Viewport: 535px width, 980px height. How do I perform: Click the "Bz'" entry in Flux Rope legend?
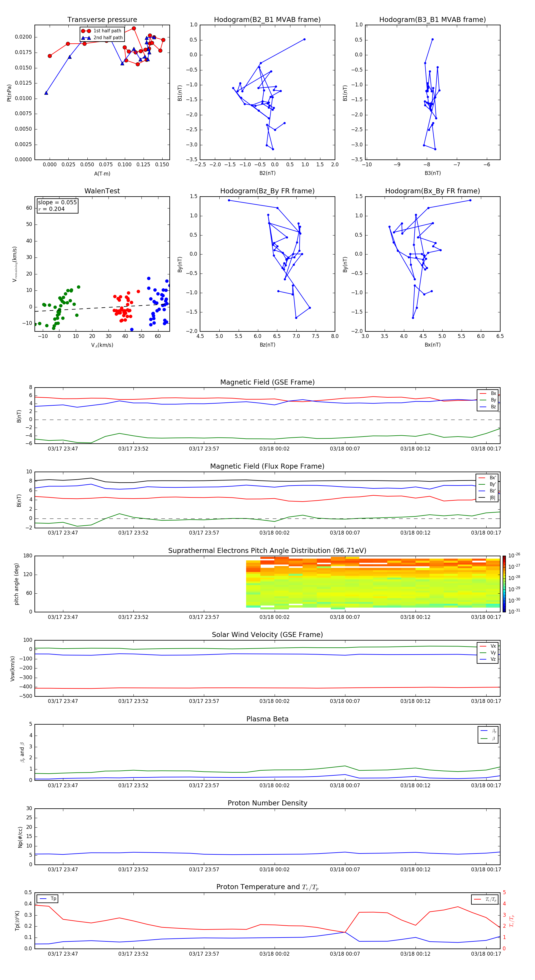[x=487, y=491]
